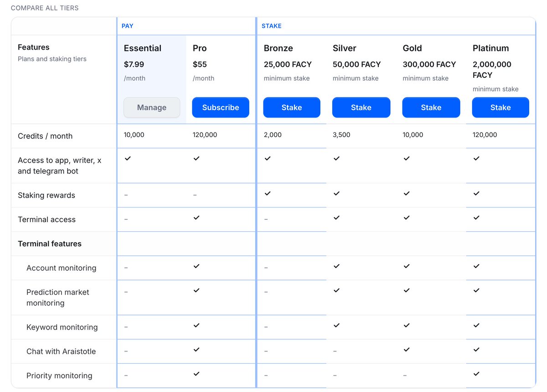Image resolution: width=547 pixels, height=392 pixels.
Task: Click the Features column header
Action: [34, 47]
